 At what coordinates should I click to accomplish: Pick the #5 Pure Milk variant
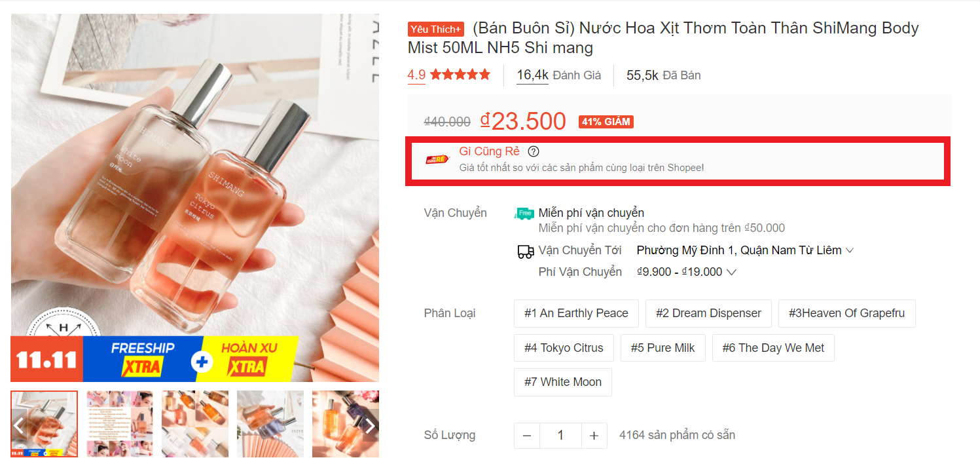662,348
